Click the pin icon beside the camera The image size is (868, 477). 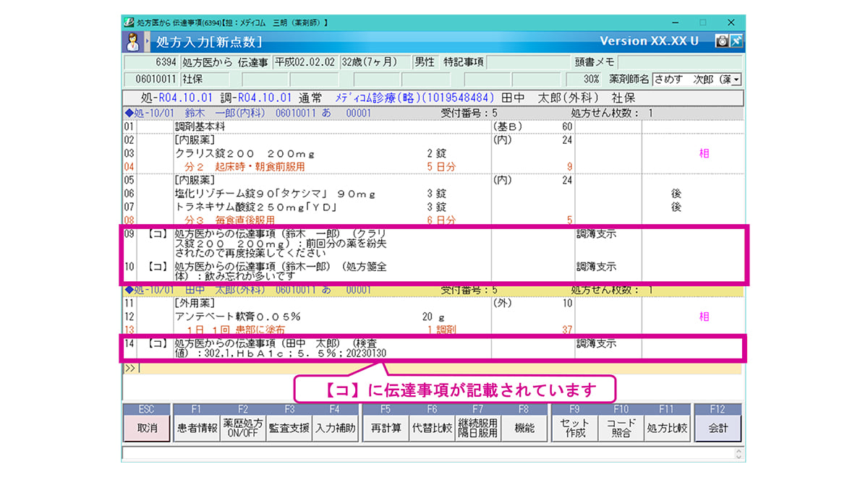point(736,41)
